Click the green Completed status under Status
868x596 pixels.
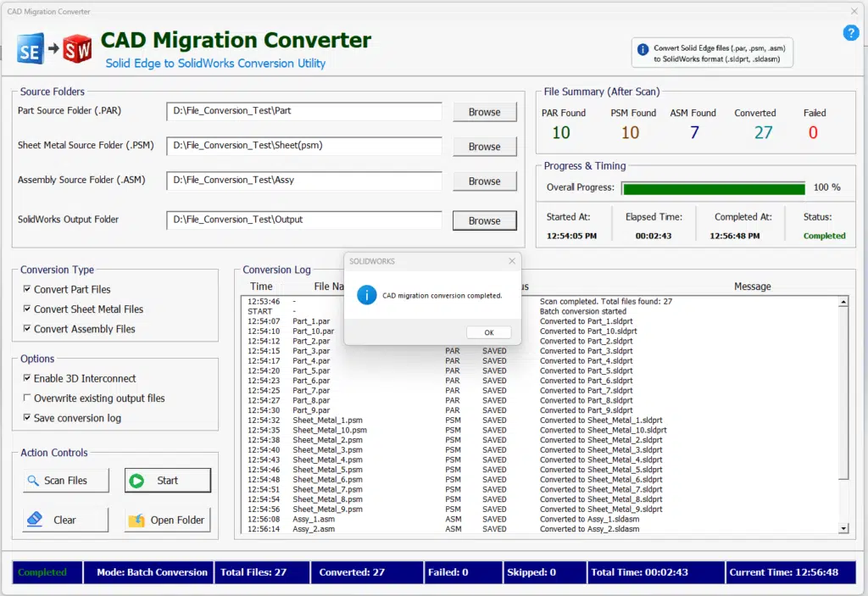click(x=824, y=236)
